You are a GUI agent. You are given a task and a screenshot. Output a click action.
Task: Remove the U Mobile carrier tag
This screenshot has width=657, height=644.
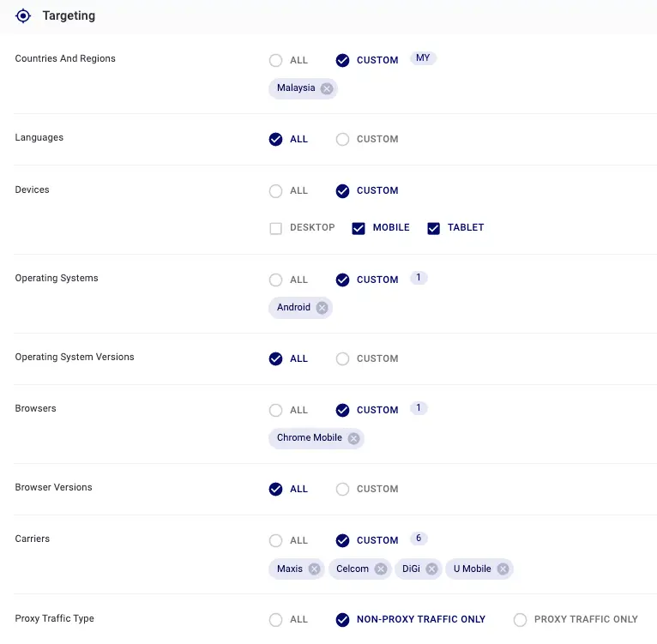503,569
